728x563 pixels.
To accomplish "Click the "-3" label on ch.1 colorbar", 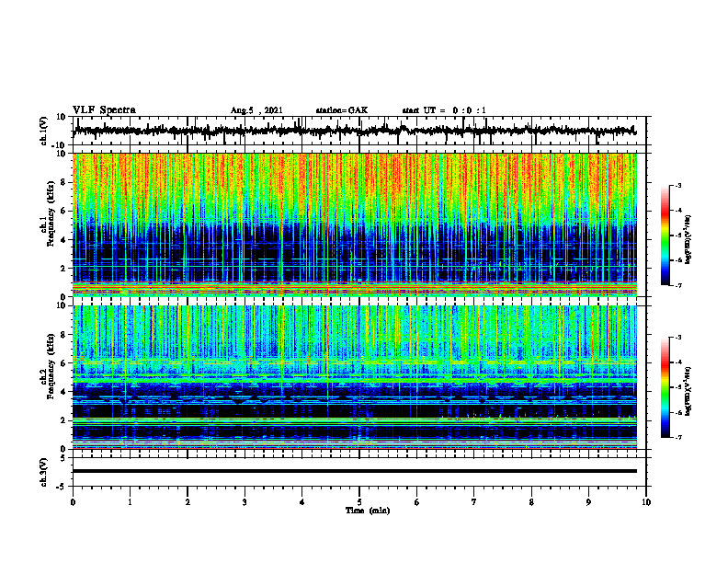I will point(677,185).
